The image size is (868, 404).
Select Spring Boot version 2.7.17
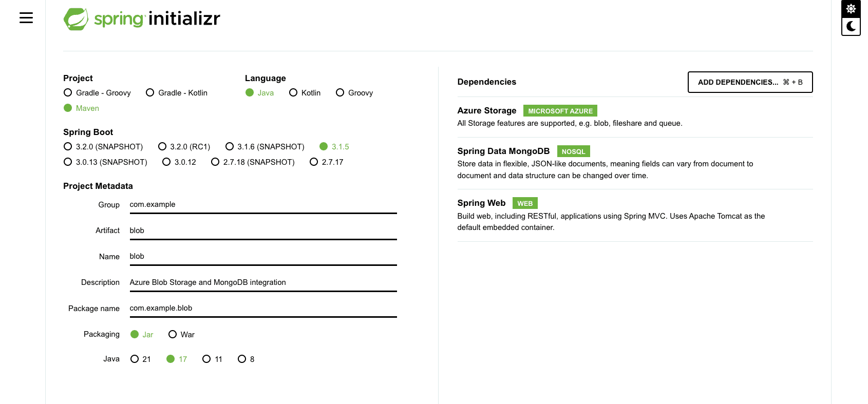[x=314, y=162]
